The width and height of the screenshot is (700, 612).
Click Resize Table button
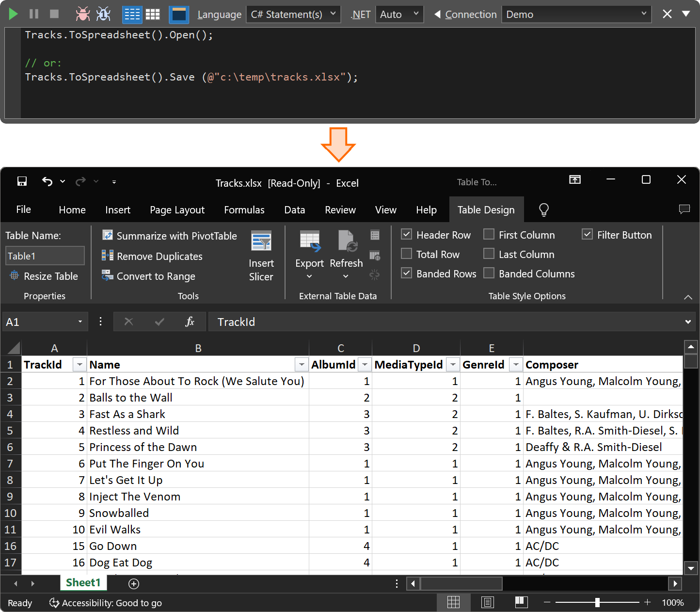tap(44, 276)
